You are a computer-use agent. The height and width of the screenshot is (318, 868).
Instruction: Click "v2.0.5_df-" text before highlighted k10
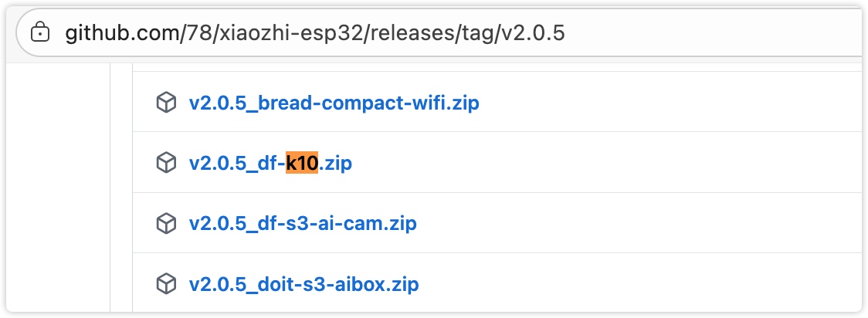[236, 164]
